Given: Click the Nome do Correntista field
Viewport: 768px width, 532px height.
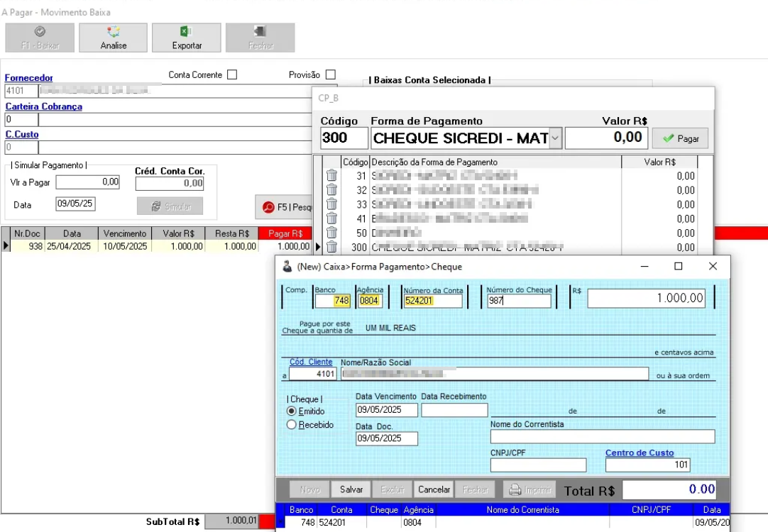Looking at the screenshot, I should [x=603, y=436].
